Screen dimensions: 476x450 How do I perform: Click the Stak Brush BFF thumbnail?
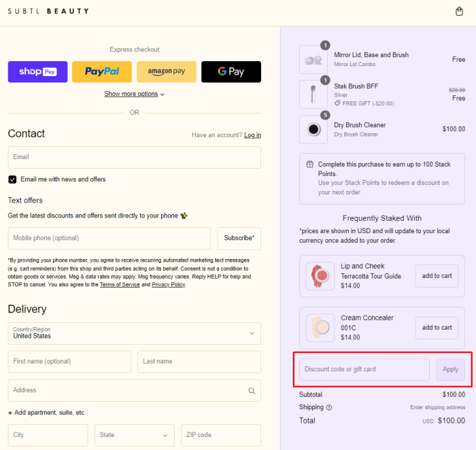tap(313, 94)
